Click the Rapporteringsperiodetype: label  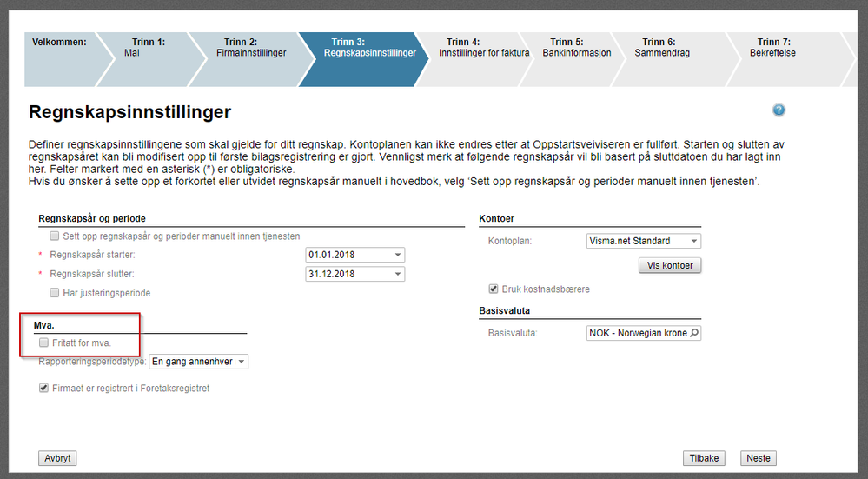[92, 362]
